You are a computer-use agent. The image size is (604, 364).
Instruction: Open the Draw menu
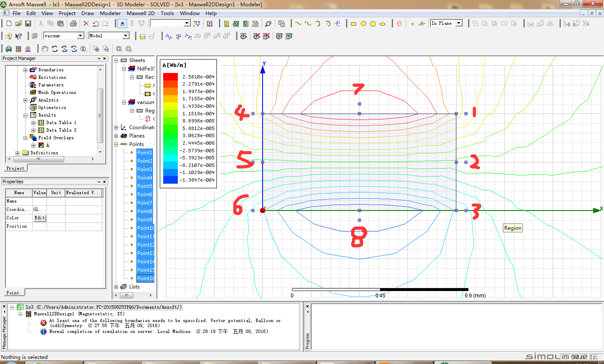88,13
